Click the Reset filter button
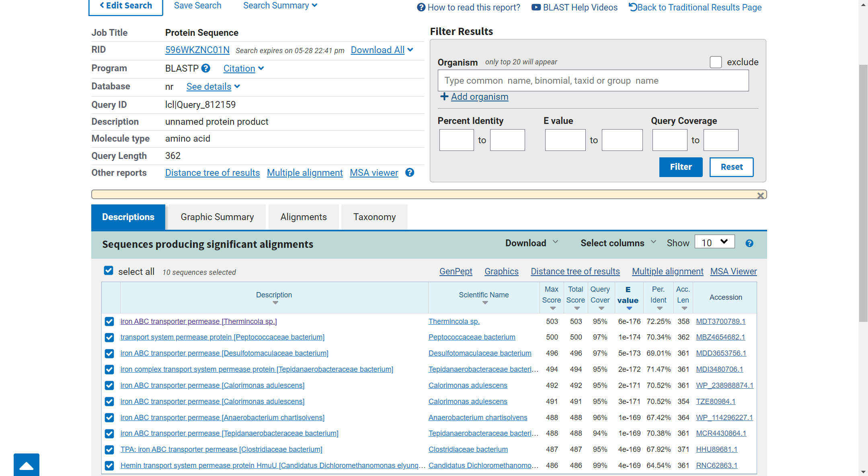868x476 pixels. point(732,167)
